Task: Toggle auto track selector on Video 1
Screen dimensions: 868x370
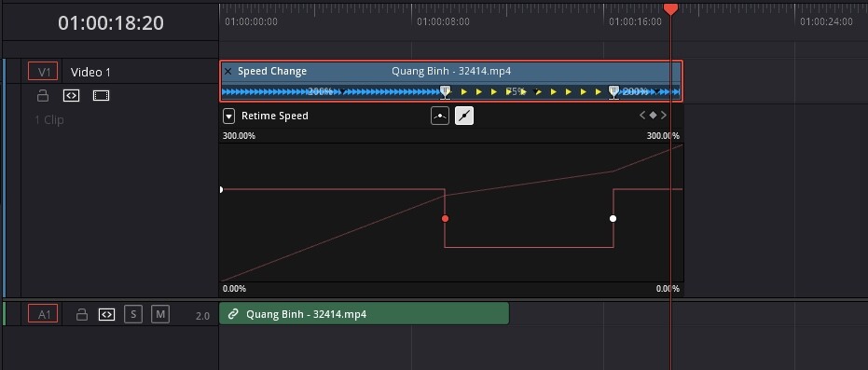Action: (72, 96)
